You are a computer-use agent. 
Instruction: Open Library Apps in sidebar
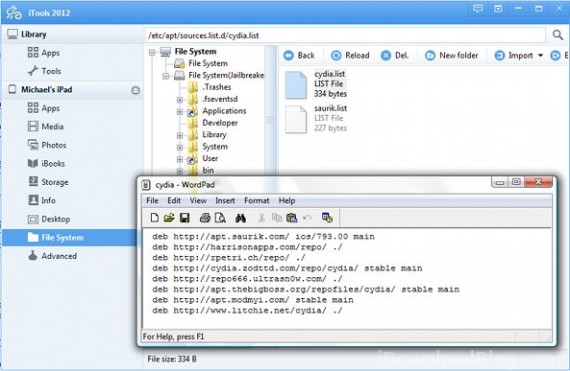tap(44, 53)
